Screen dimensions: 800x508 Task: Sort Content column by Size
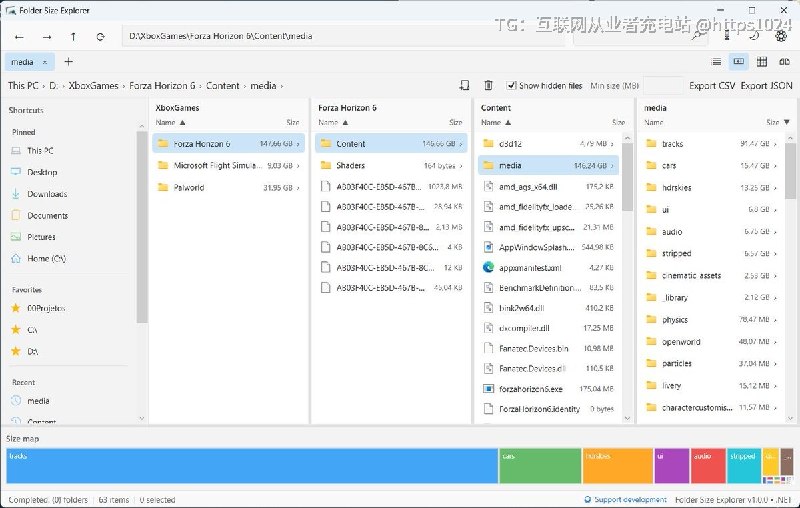(x=618, y=122)
